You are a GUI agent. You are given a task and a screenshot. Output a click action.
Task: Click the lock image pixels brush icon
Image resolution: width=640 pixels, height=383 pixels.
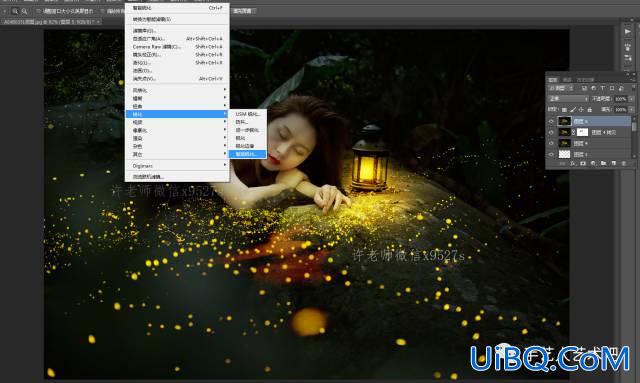[573, 109]
